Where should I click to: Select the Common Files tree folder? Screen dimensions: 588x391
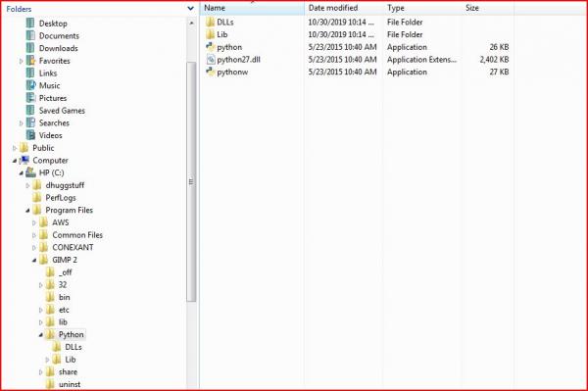tap(77, 235)
